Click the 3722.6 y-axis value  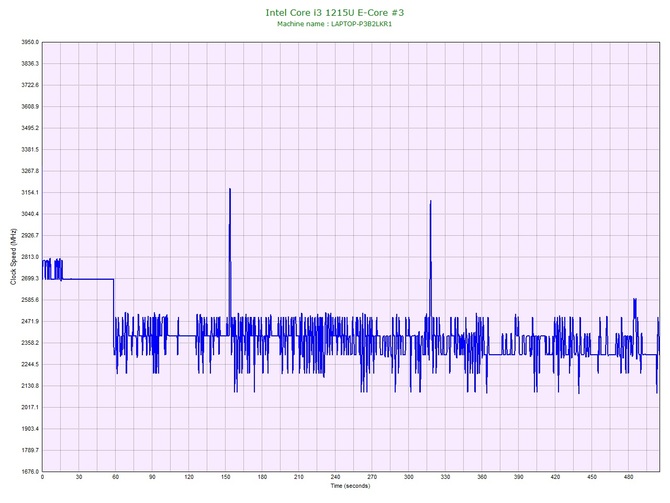[x=30, y=85]
